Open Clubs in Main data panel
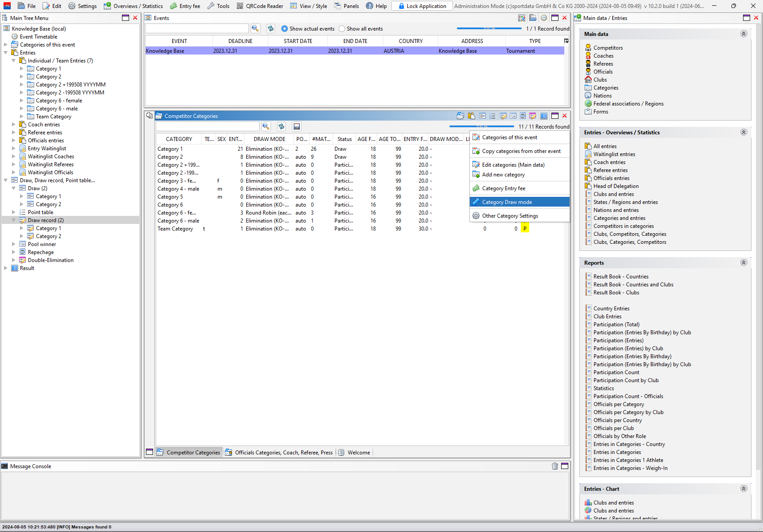The width and height of the screenshot is (763, 532). tap(600, 80)
